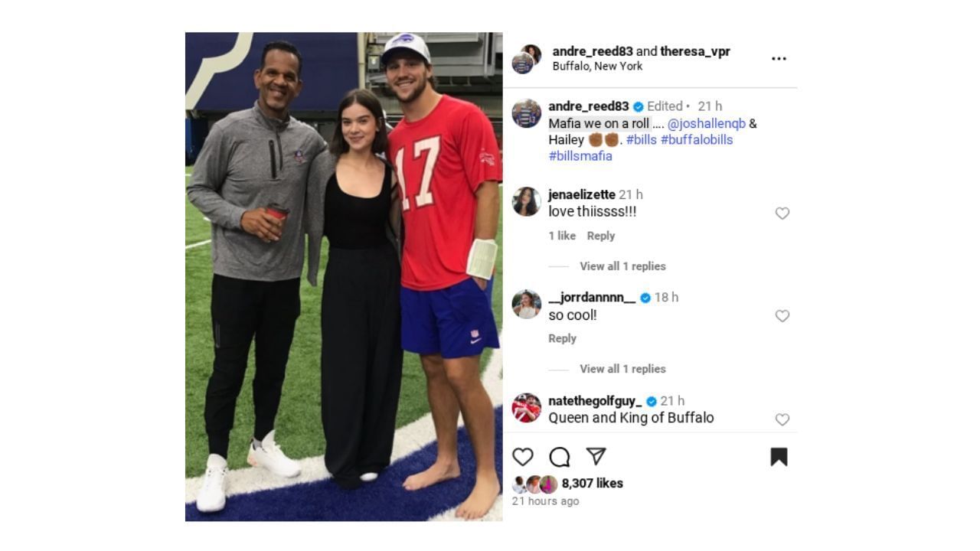The width and height of the screenshot is (980, 551).
Task: Like the post with the heart icon
Action: [x=522, y=457]
